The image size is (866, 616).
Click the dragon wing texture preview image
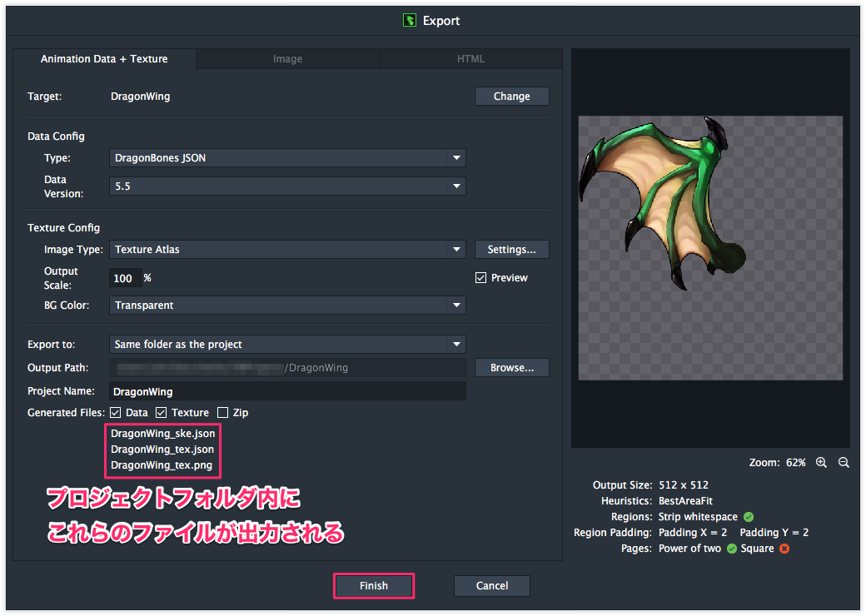tap(710, 248)
